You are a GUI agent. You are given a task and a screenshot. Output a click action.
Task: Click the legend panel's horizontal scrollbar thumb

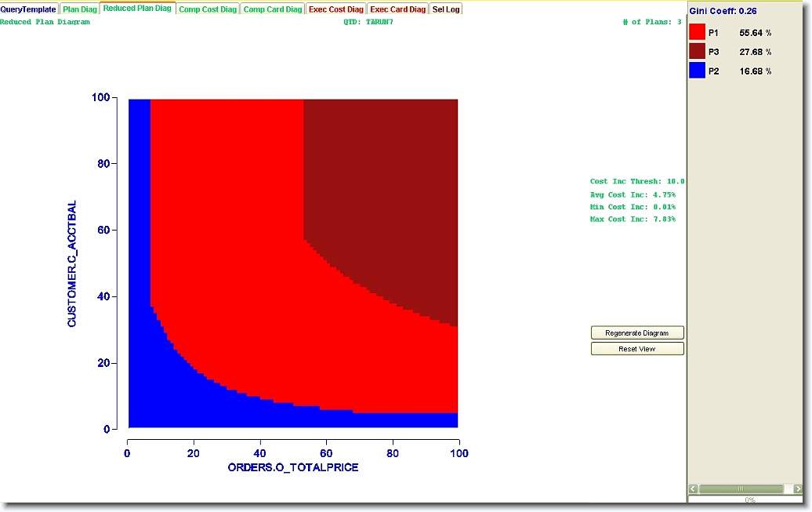pyautogui.click(x=741, y=489)
